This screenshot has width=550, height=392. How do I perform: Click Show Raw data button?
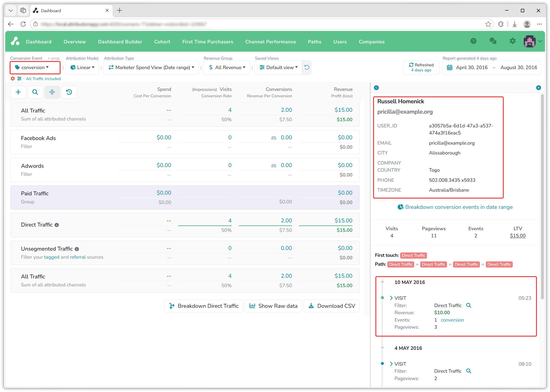point(273,306)
